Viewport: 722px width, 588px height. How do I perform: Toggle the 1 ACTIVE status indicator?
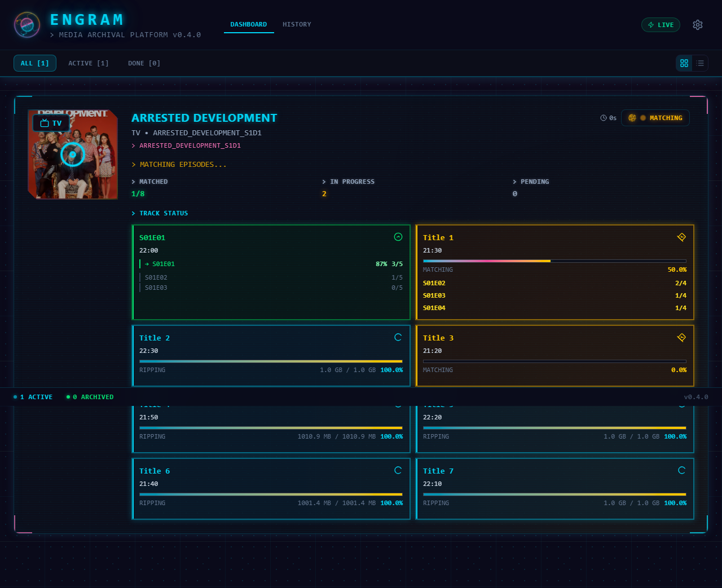(x=33, y=397)
